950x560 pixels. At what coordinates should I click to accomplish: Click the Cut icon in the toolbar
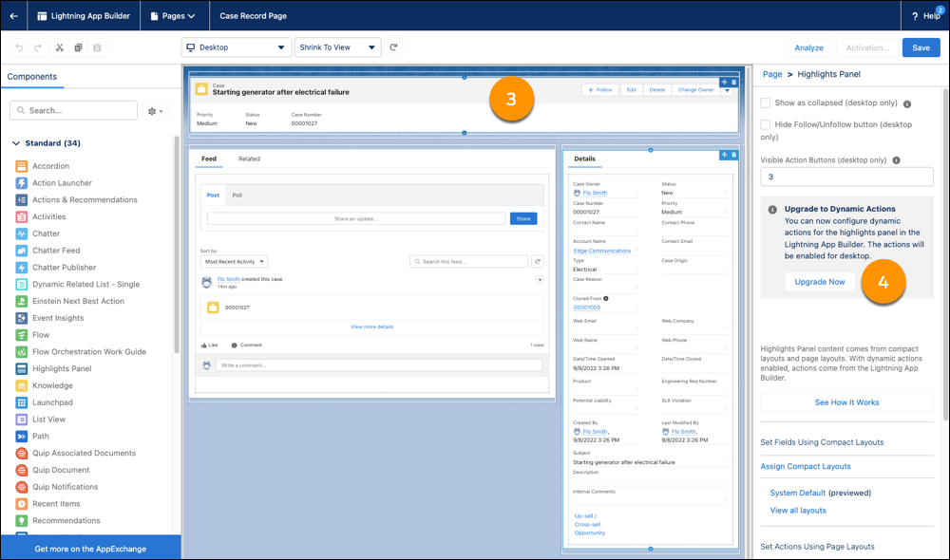click(x=59, y=47)
